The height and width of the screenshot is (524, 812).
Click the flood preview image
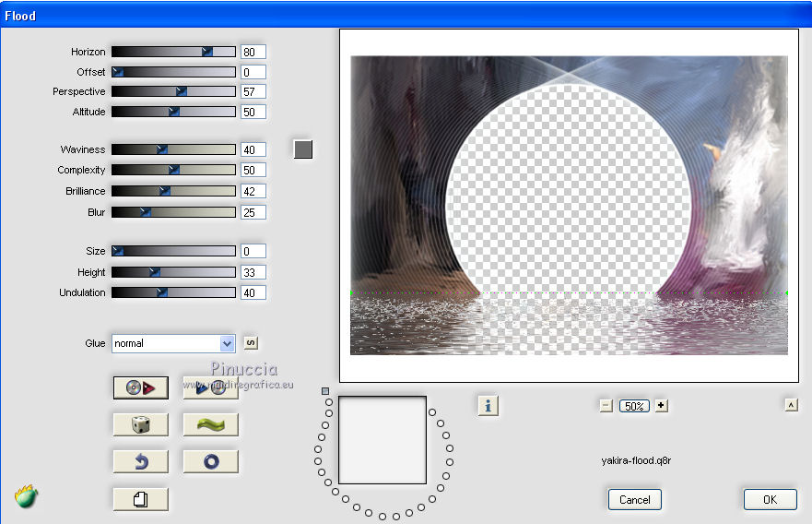tap(569, 205)
